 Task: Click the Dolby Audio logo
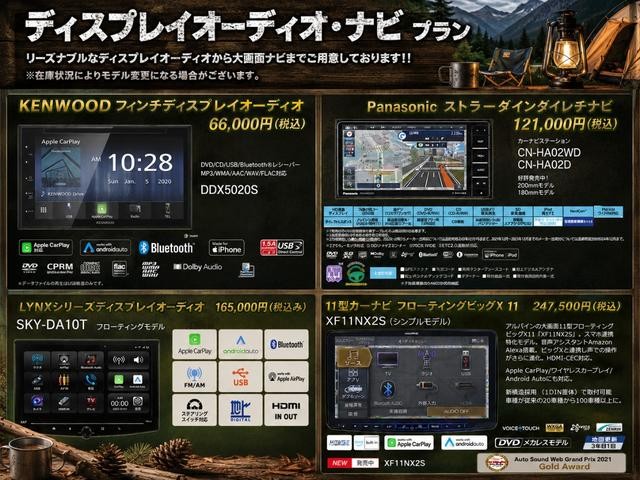click(x=198, y=267)
